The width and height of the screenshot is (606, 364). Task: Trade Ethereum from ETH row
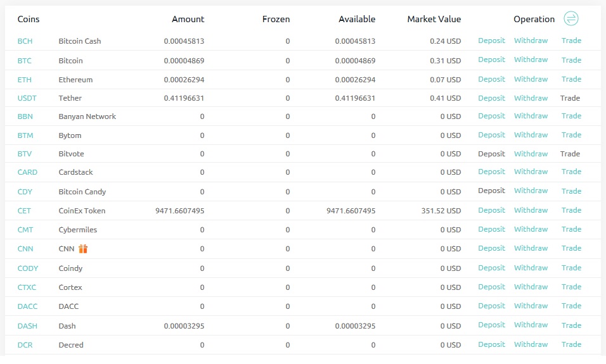(x=571, y=79)
